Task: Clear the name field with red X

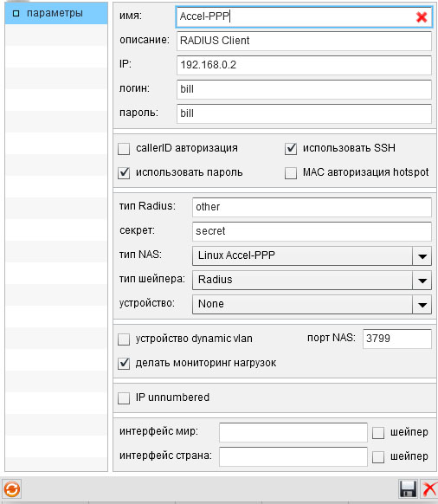Action: pyautogui.click(x=422, y=16)
